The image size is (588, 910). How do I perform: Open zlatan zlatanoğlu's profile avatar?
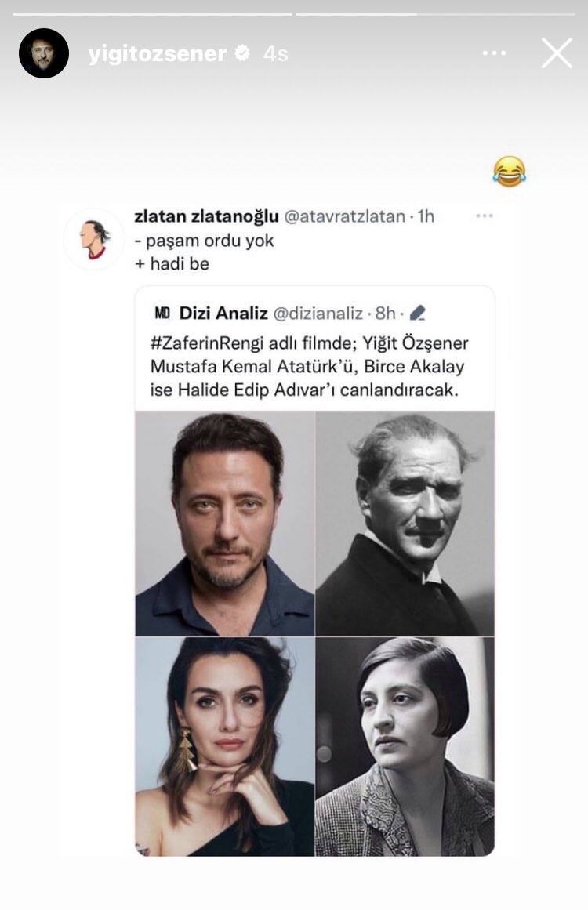point(93,239)
